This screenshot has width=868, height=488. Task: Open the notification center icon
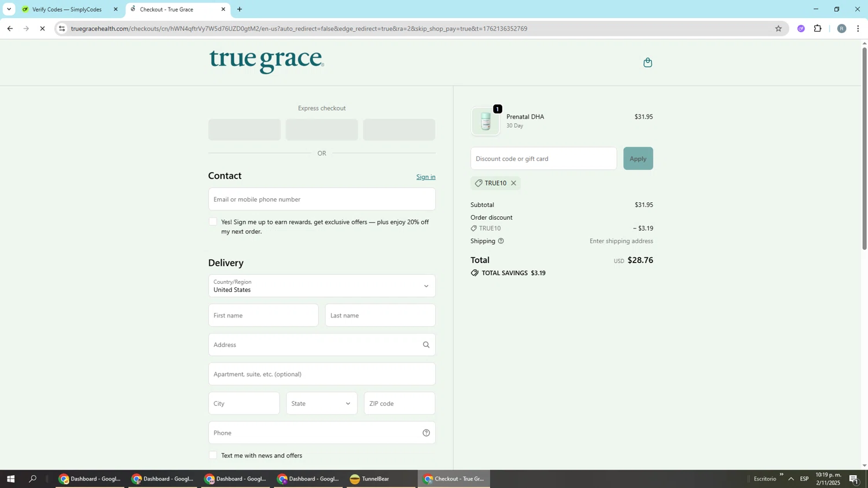[x=854, y=479]
